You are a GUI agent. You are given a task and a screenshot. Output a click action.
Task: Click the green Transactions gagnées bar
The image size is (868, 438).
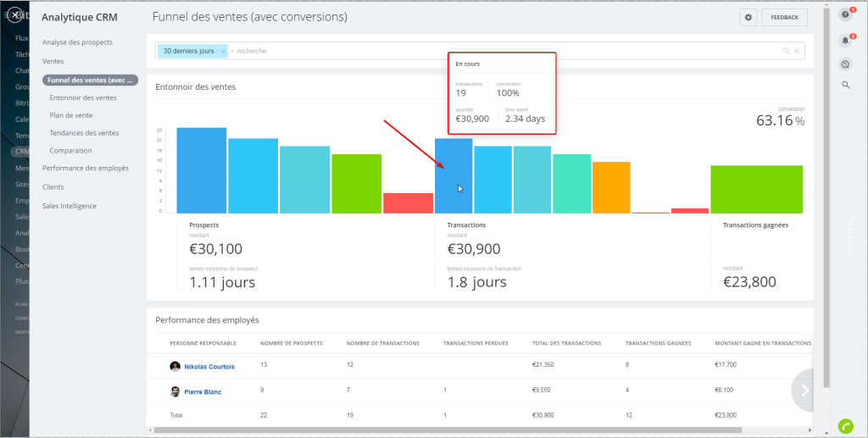(756, 189)
